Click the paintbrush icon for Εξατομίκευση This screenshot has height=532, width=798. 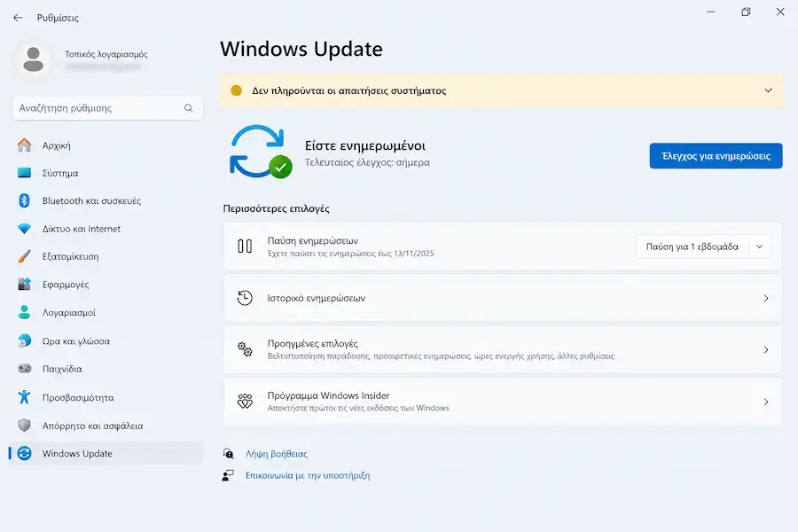(24, 256)
